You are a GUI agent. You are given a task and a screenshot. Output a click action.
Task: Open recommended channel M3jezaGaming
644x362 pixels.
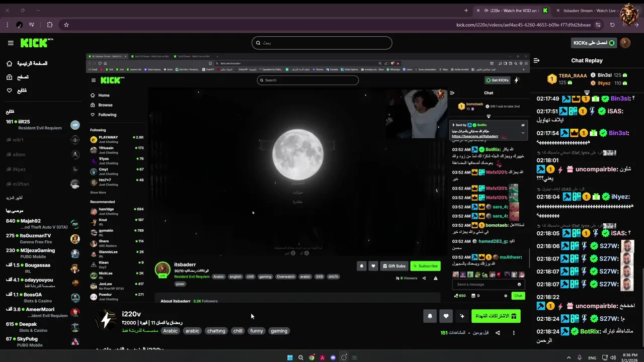tap(42, 253)
